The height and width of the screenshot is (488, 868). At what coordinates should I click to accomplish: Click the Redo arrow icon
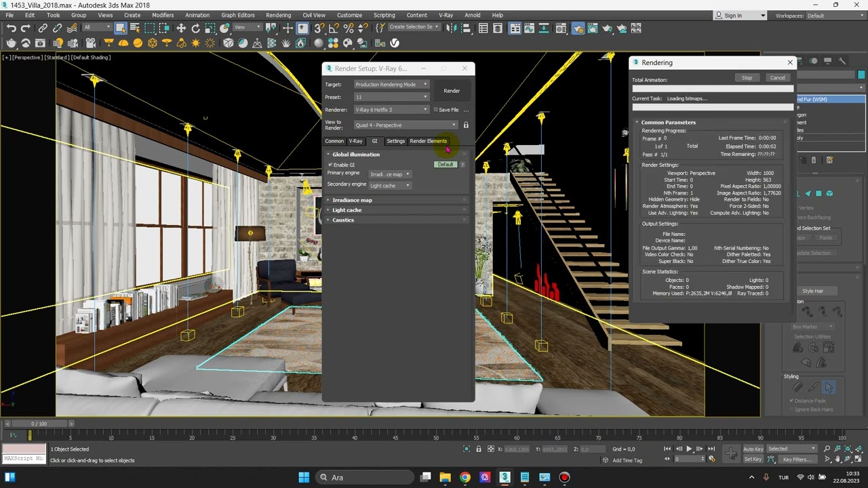[x=26, y=28]
